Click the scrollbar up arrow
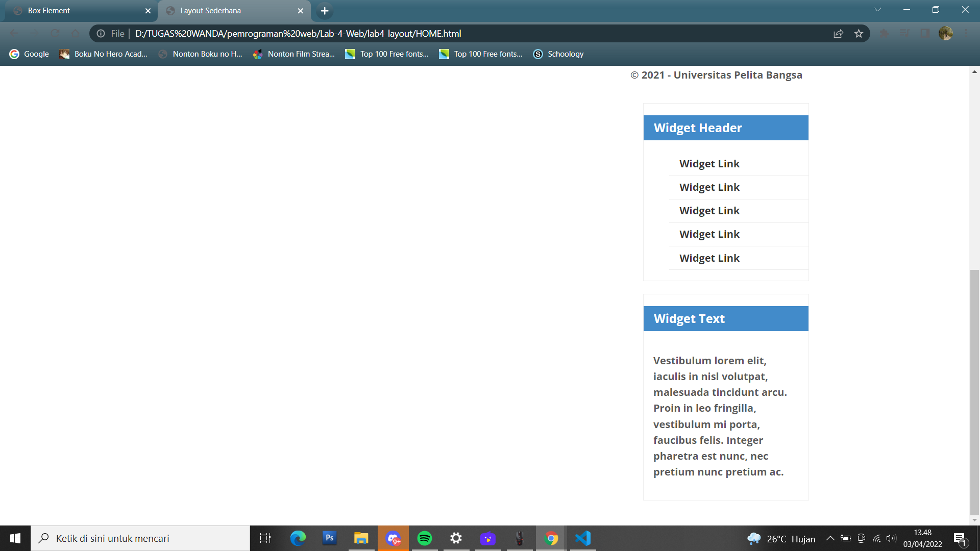The image size is (980, 551). 974,71
